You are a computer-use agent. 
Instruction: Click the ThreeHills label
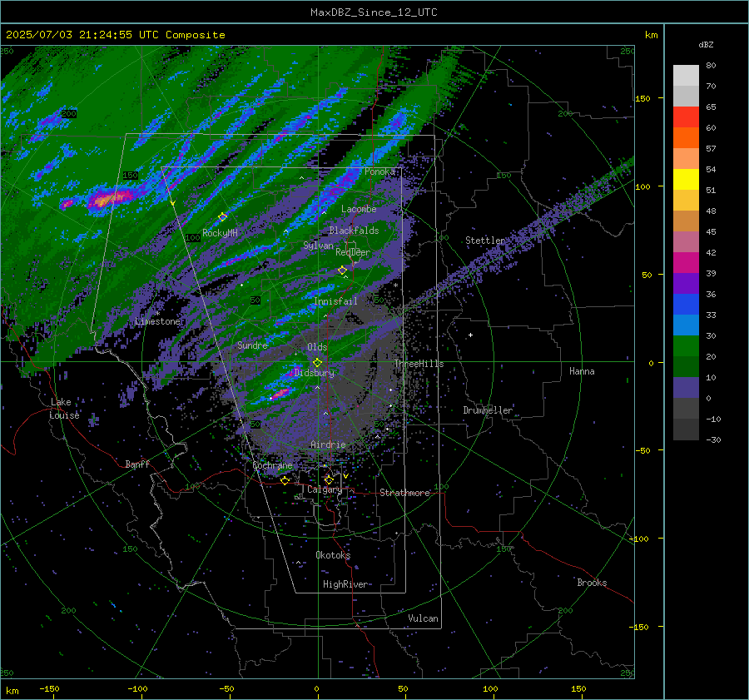tap(419, 364)
